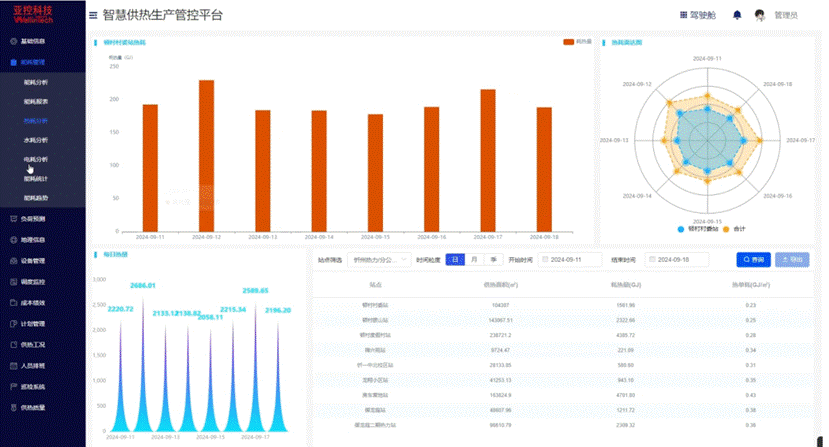Select the 月 time granularity option
829x447 pixels.
coord(474,259)
